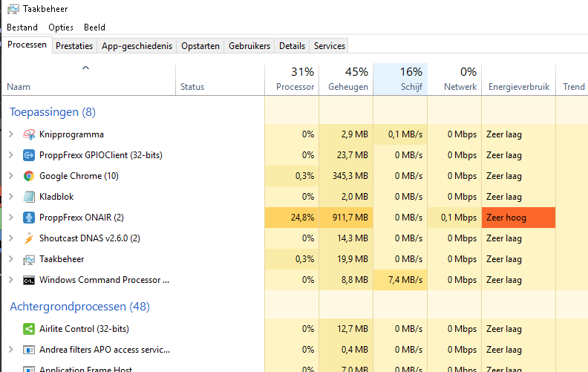Switch to the Opstarten tab

coord(200,46)
